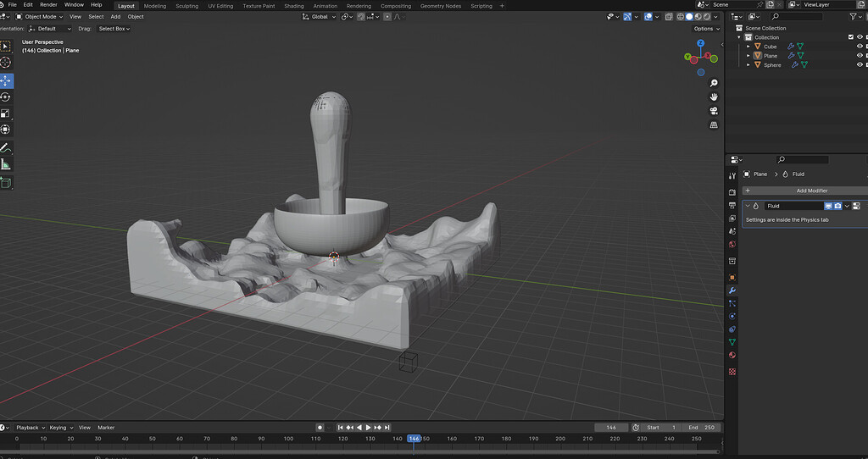Open the World properties tab
This screenshot has height=459, width=868.
pos(732,245)
